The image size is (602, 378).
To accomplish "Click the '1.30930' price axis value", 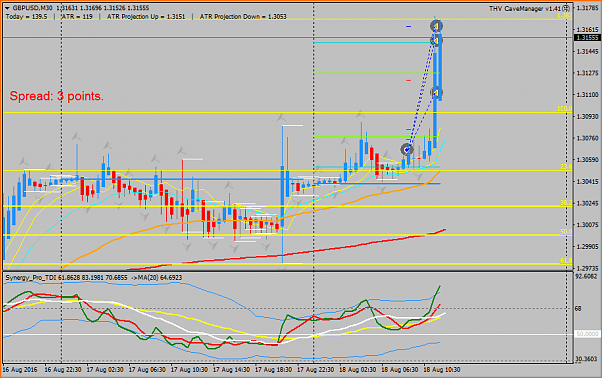I will pos(587,116).
